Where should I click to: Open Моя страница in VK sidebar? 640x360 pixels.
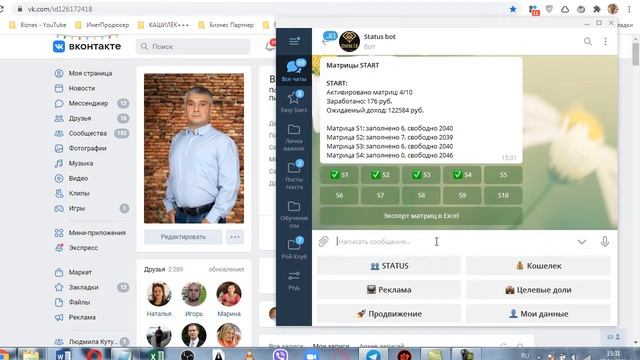coord(83,73)
